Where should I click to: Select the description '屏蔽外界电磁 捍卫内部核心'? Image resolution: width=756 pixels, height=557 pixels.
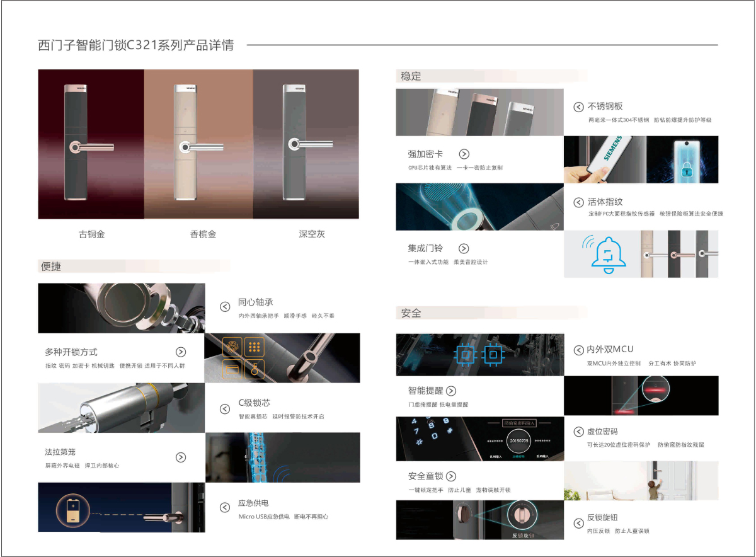[82, 466]
